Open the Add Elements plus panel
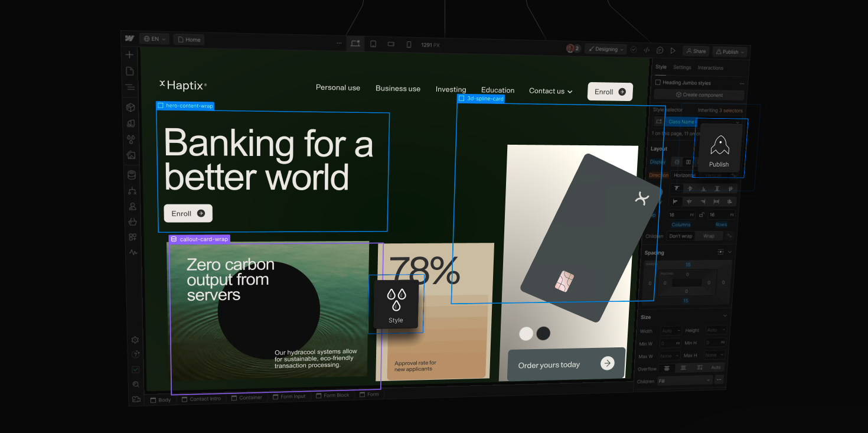 129,55
